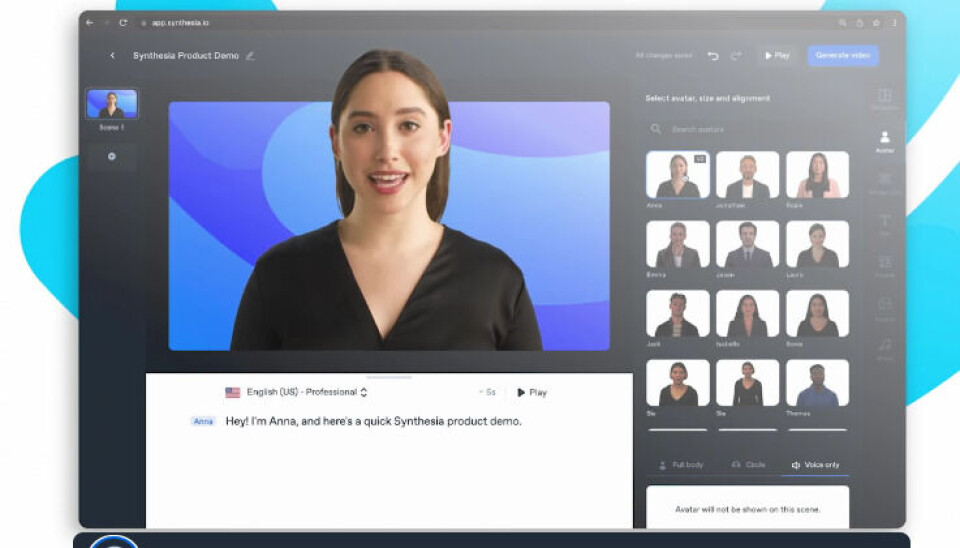Screen dimensions: 960x548
Task: Open browser zoom magnifier icon
Action: [842, 23]
